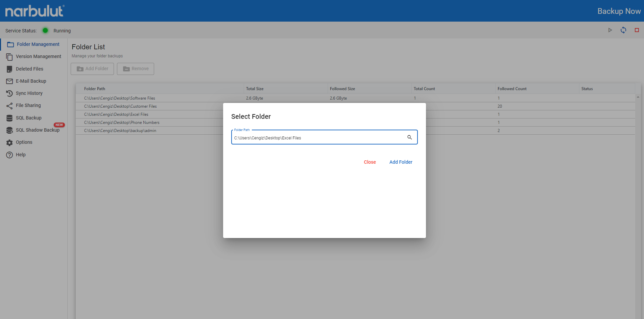The width and height of the screenshot is (644, 319).
Task: Open SQL Shadow Backup
Action: 37,130
